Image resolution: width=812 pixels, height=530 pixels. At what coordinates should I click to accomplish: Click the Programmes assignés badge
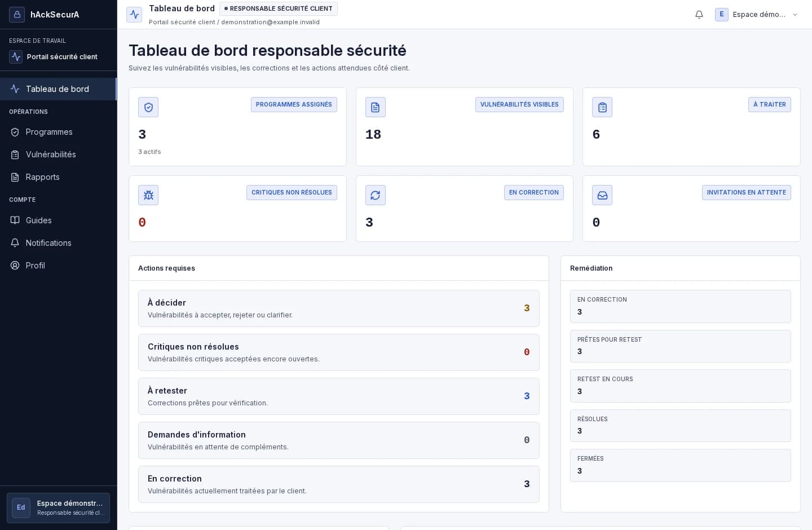tap(294, 104)
